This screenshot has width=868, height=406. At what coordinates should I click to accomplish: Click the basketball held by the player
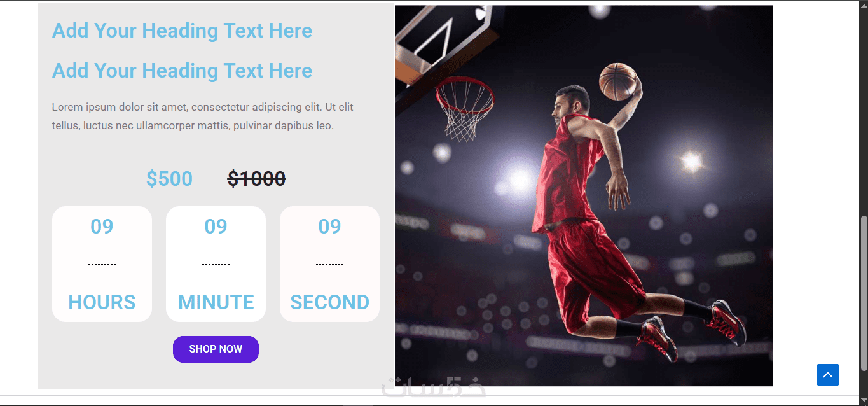point(618,81)
